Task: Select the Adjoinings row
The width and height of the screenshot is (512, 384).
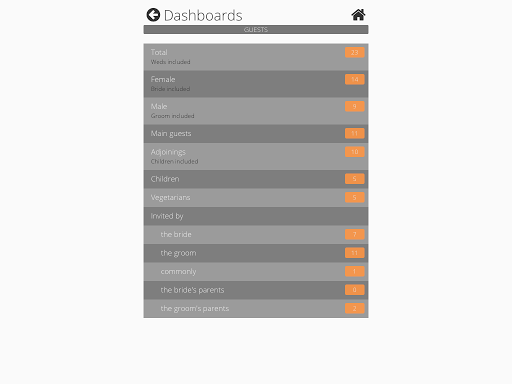Action: pos(256,156)
